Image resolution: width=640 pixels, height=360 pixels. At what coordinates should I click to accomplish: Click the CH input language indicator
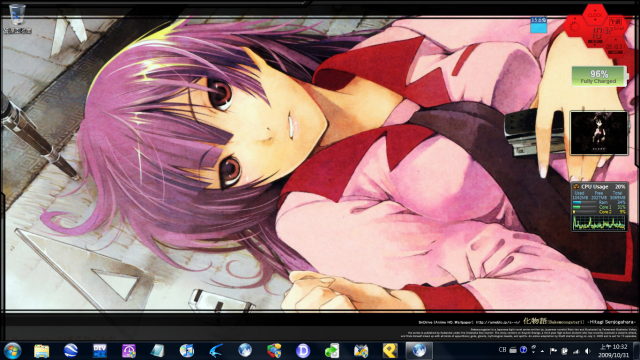502,350
